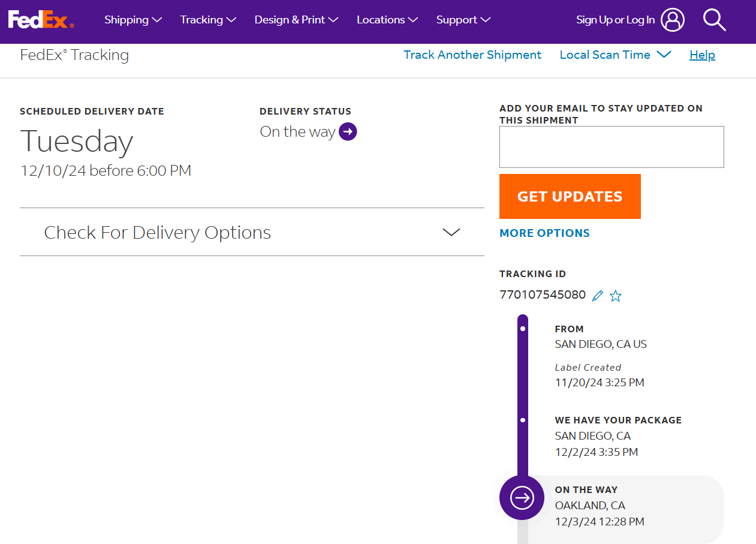Screen dimensions: 756x544
Task: Click Track Another Shipment link
Action: (x=472, y=55)
